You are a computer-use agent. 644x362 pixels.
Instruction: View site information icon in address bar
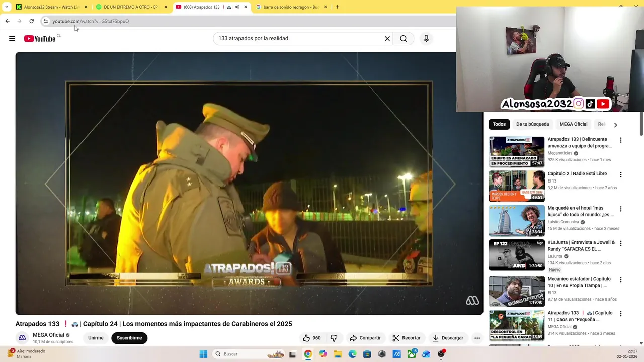(x=46, y=21)
